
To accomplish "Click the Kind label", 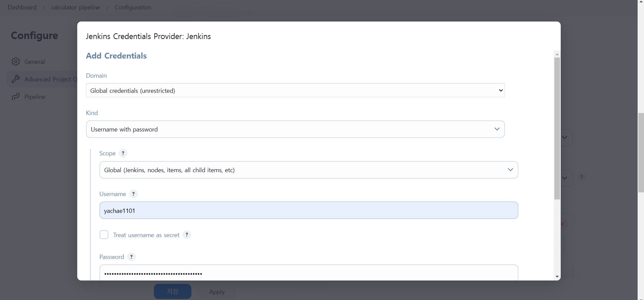I will 92,113.
